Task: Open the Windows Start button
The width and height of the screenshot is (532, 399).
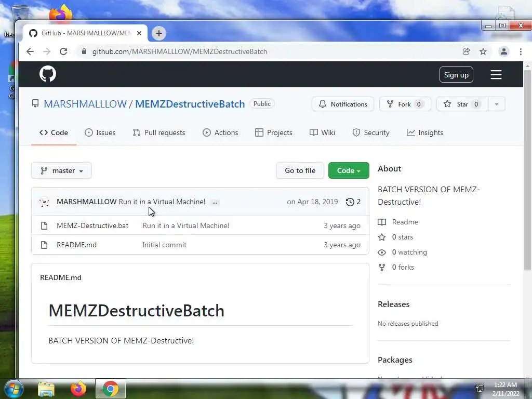Action: point(13,389)
